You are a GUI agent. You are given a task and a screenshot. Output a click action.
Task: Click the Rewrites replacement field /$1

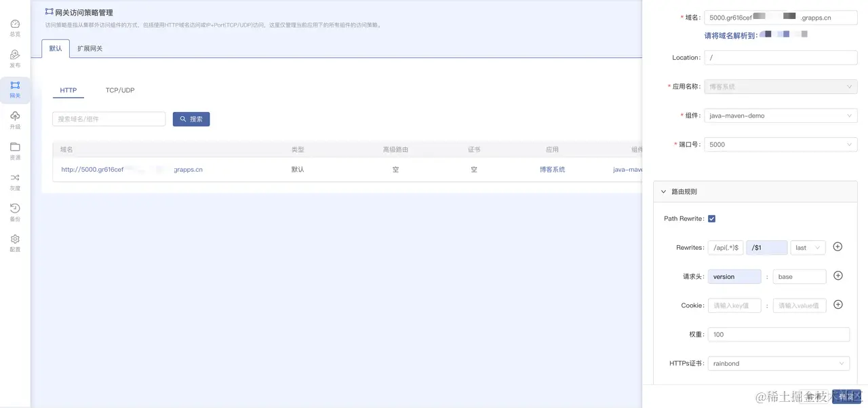pos(767,248)
